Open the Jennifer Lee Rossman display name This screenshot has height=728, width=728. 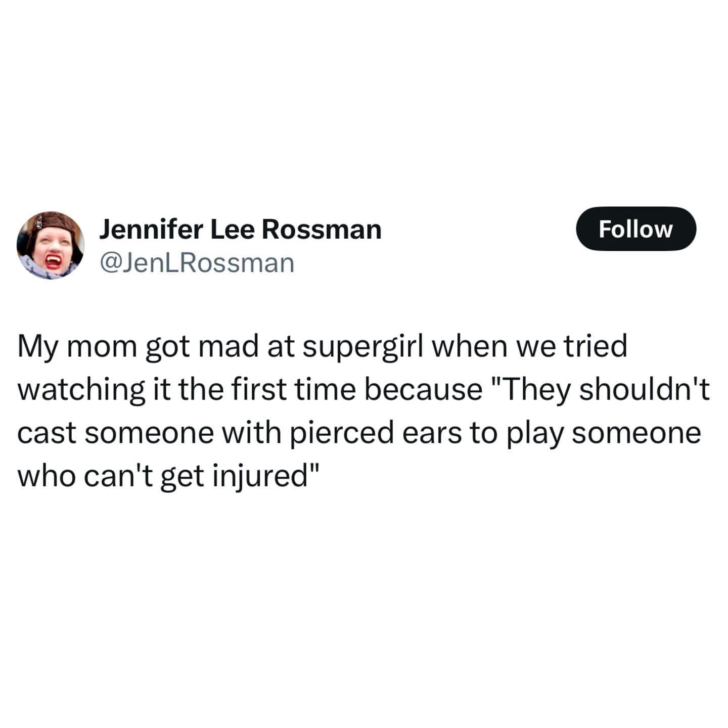pyautogui.click(x=240, y=230)
